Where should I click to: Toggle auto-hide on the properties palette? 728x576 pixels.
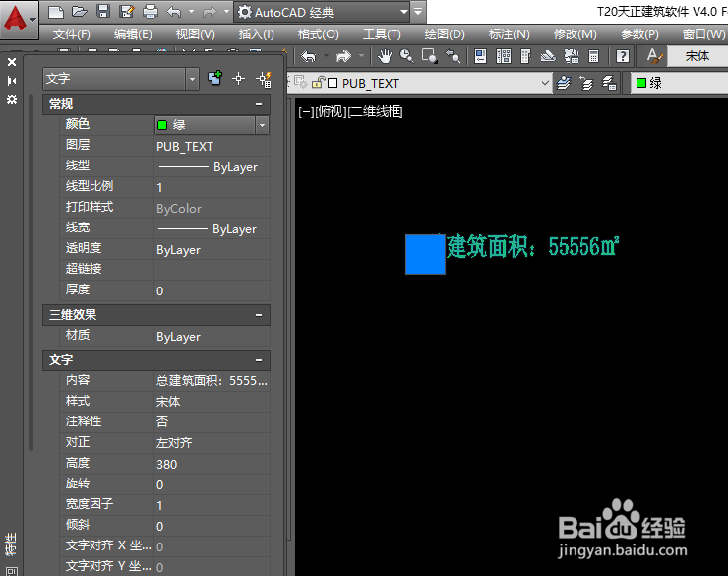pyautogui.click(x=12, y=81)
